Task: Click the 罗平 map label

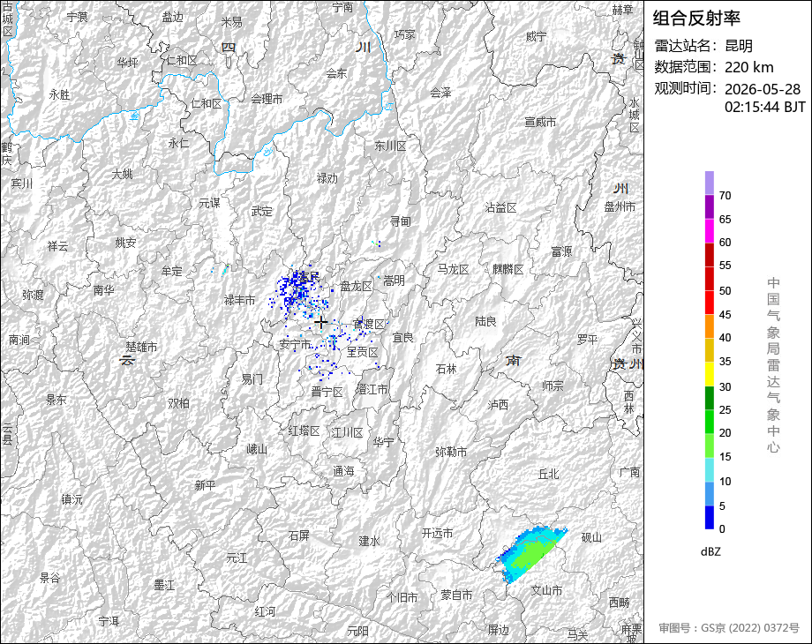Action: [587, 340]
